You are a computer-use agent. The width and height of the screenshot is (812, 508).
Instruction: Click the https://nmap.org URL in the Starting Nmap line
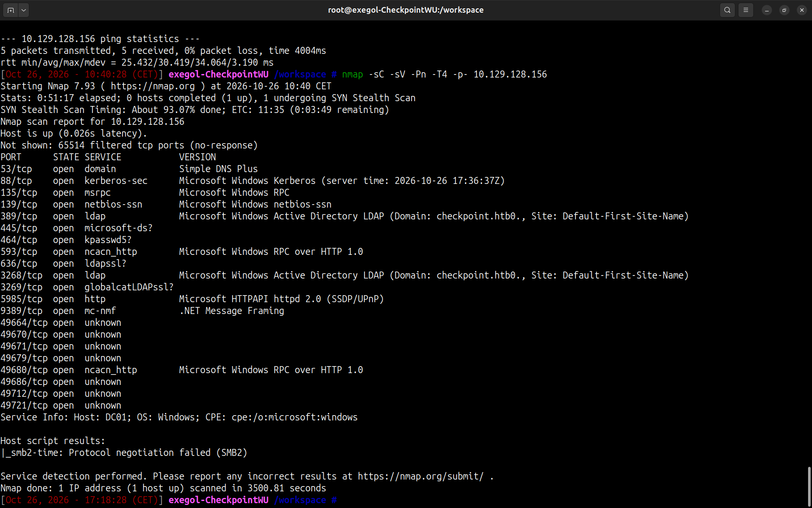(153, 86)
